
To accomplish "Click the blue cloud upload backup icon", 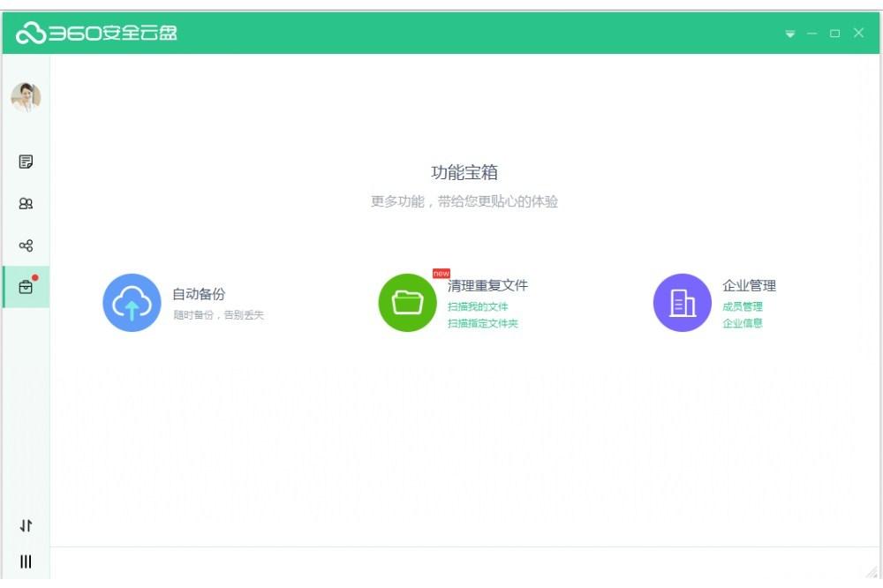I will [132, 303].
